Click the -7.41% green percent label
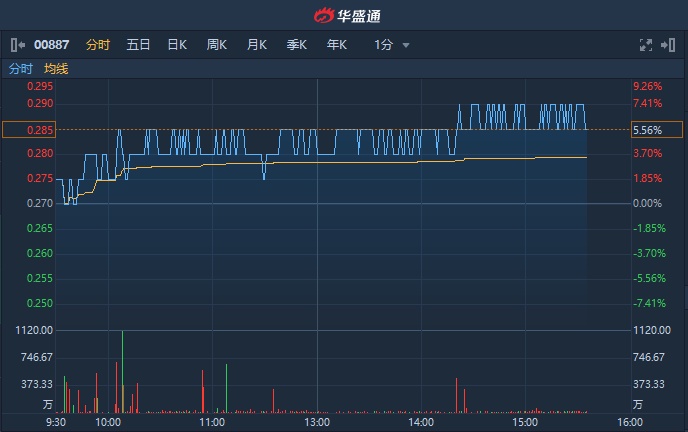 pos(649,303)
